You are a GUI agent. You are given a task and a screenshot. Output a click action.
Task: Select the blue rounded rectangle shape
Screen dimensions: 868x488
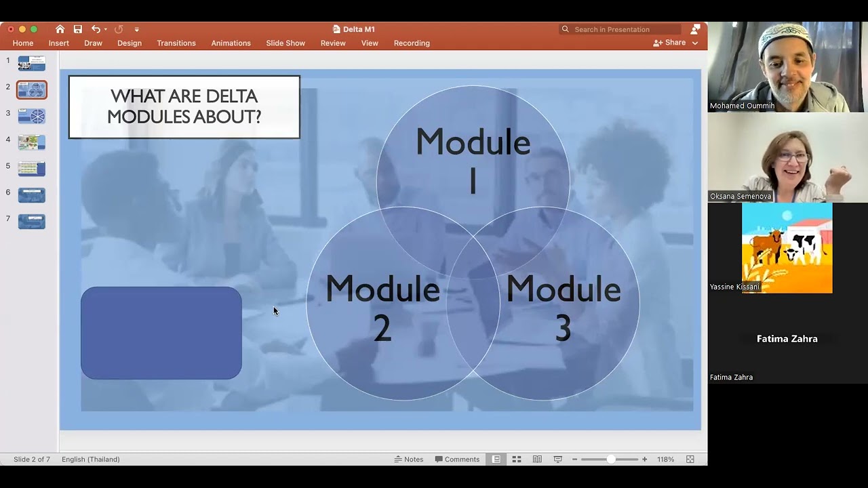(161, 333)
